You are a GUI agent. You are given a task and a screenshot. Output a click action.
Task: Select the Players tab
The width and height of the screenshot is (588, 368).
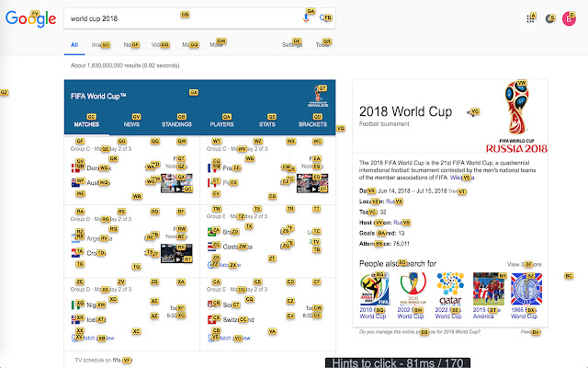[x=221, y=121]
